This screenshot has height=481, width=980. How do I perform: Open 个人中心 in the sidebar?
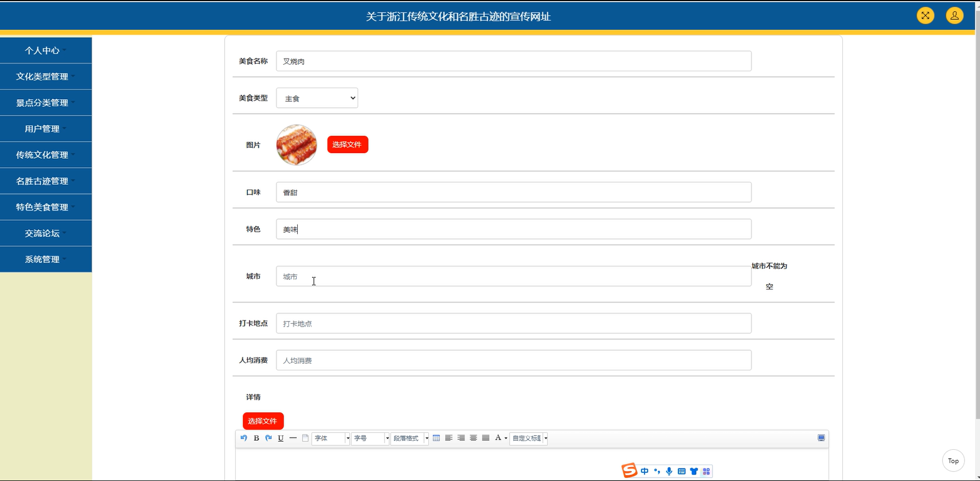point(46,50)
